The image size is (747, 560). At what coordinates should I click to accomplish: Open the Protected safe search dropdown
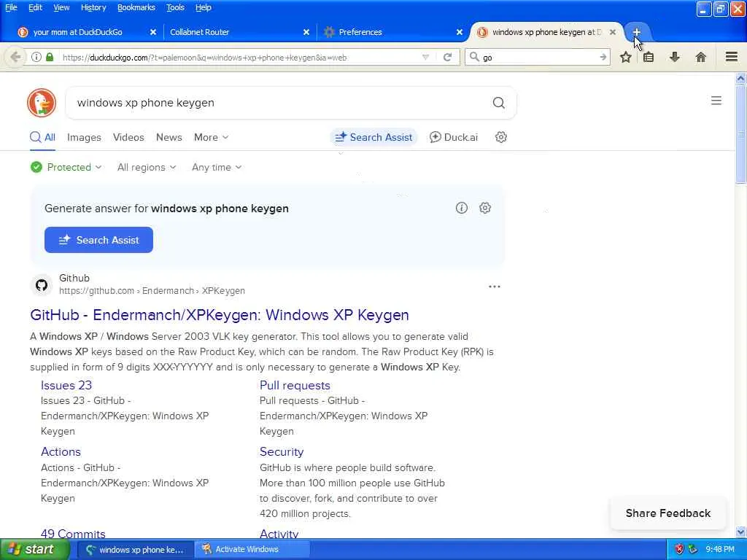(x=66, y=167)
